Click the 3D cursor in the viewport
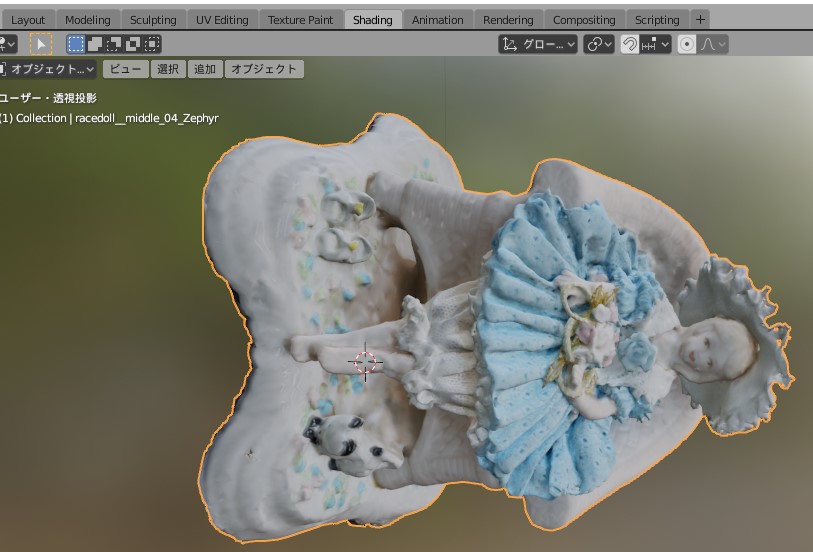The width and height of the screenshot is (813, 552). coord(365,362)
